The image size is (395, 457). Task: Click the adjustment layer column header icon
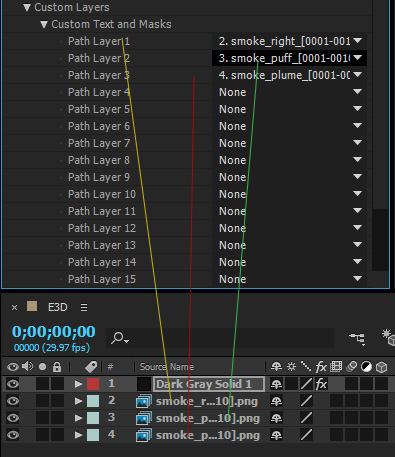coord(366,367)
